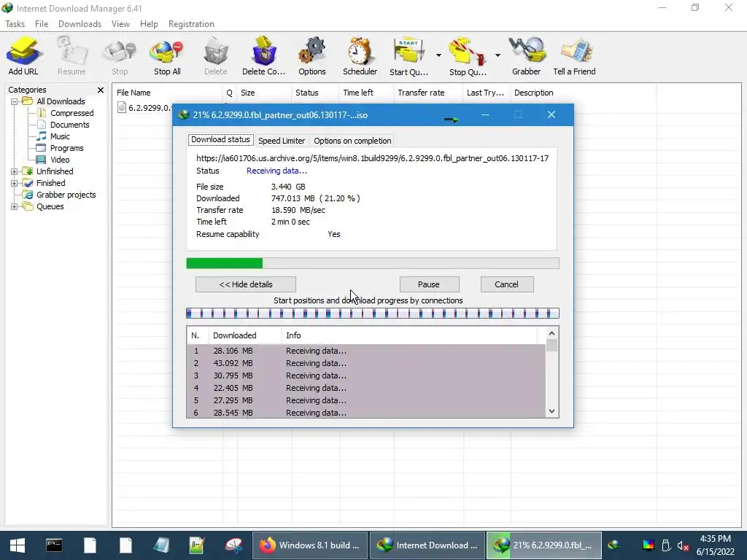Image resolution: width=747 pixels, height=560 pixels.
Task: Minimize the download progress dialog
Action: pos(485,114)
